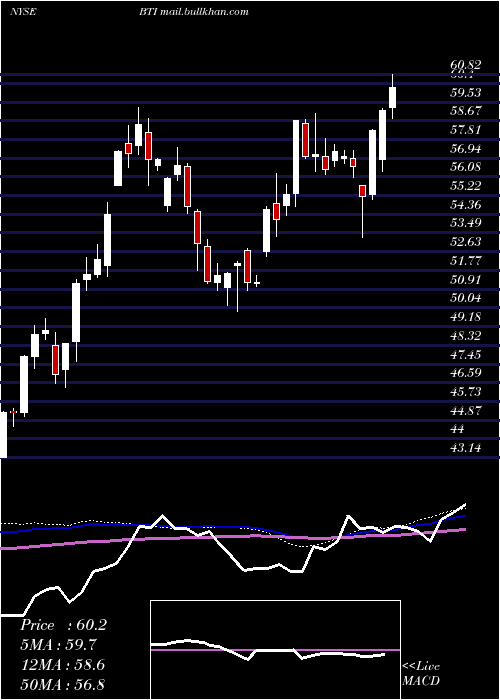500x700 pixels.
Task: Click the 59.53 price axis label
Action: 466,93
